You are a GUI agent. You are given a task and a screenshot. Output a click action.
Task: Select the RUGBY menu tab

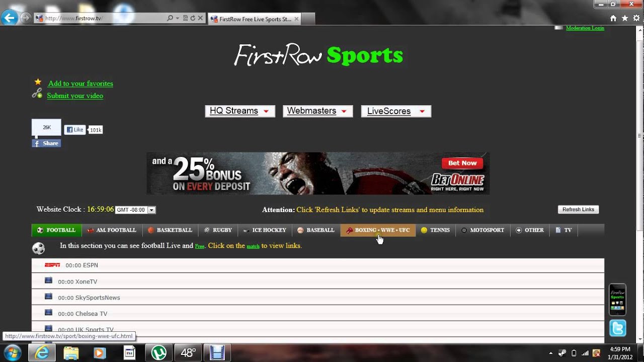218,230
